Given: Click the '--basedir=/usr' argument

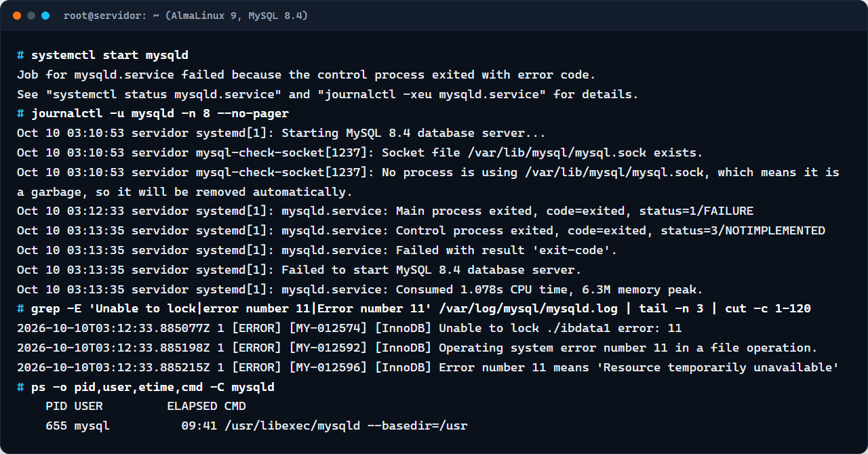Looking at the screenshot, I should pos(418,428).
